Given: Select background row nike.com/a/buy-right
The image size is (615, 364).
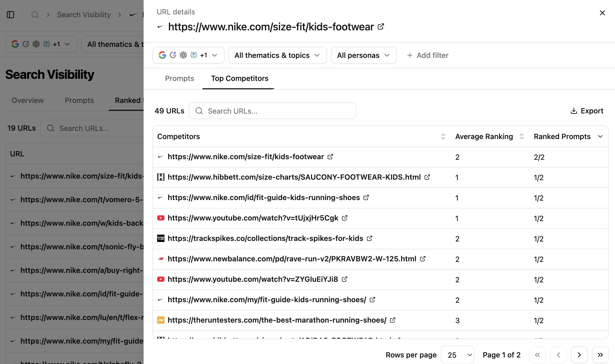Looking at the screenshot, I should pos(75,270).
